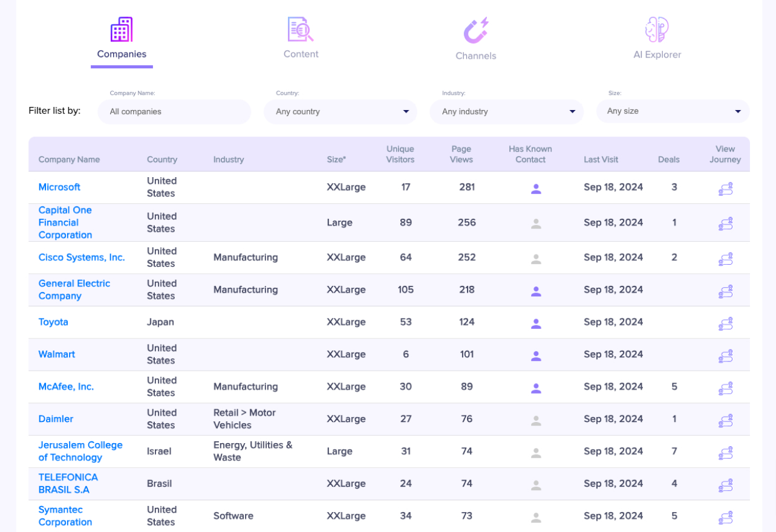Click Page Views value 281
This screenshot has width=776, height=532.
pos(467,187)
